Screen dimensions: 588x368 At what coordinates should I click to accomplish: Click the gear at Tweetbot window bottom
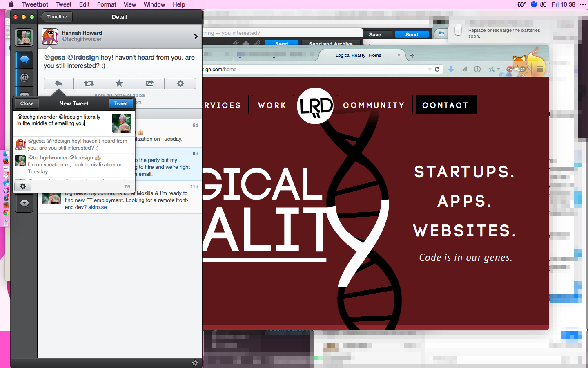195,363
